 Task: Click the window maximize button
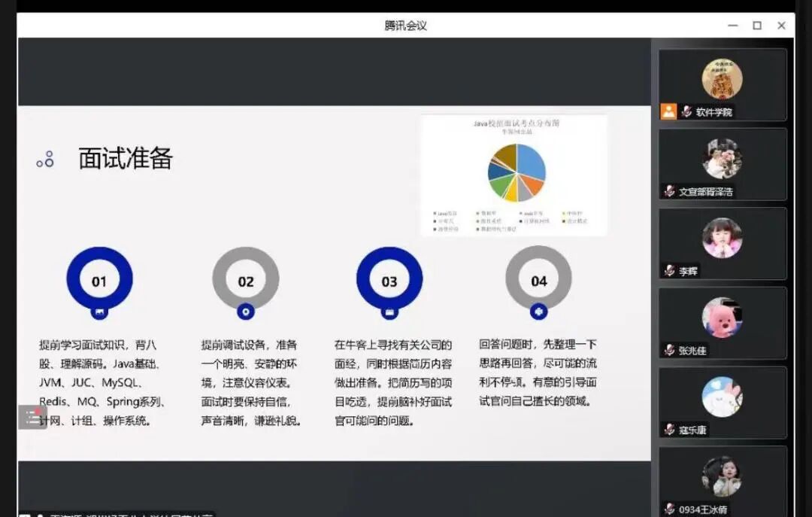click(757, 25)
